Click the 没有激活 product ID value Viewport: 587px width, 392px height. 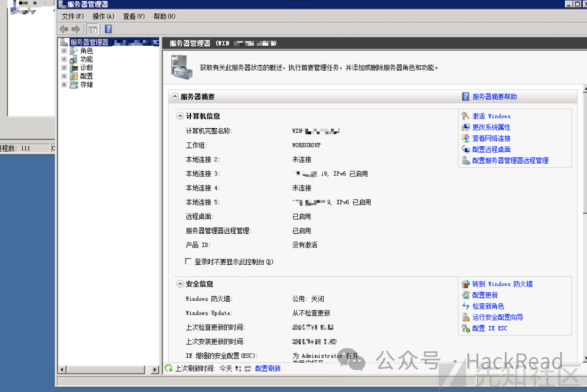305,245
